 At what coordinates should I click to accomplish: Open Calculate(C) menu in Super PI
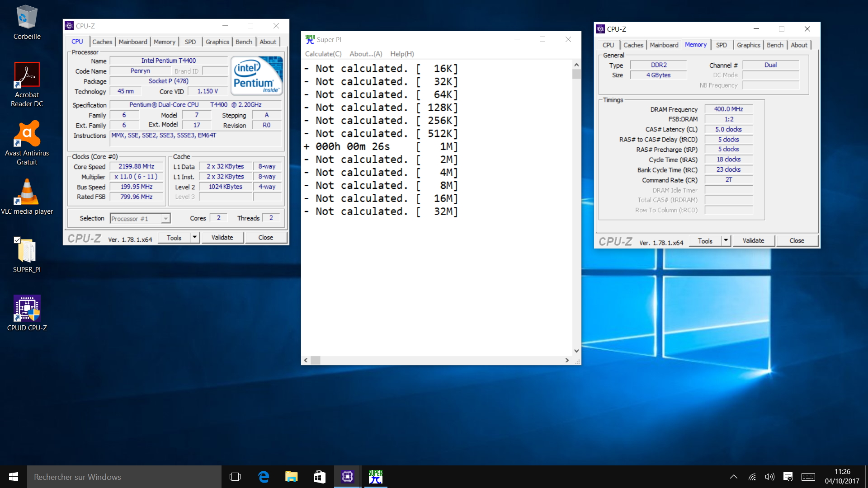[x=323, y=54]
